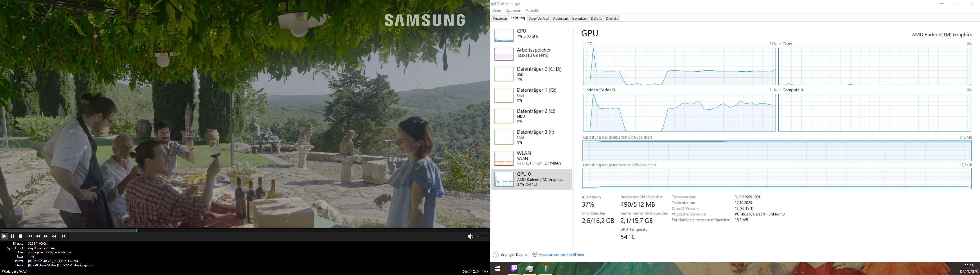Click the video seek bar
This screenshot has height=275, width=980.
click(x=243, y=230)
